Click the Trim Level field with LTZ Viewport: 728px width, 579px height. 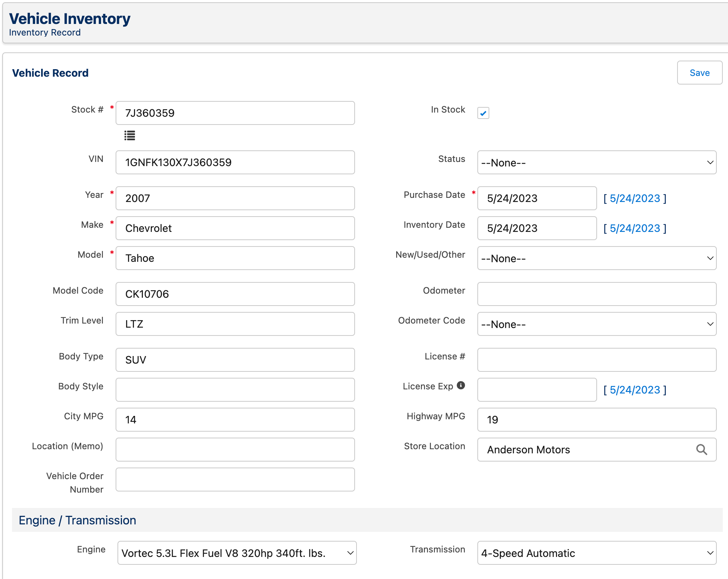(x=235, y=324)
